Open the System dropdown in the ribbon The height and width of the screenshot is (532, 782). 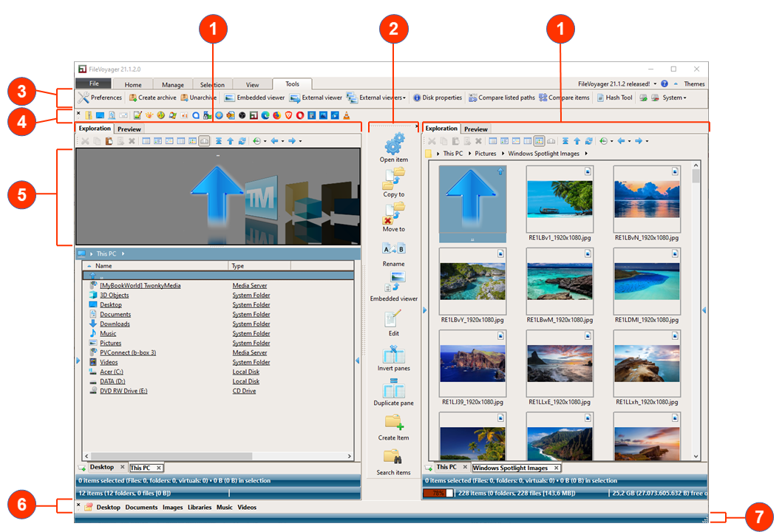point(673,98)
